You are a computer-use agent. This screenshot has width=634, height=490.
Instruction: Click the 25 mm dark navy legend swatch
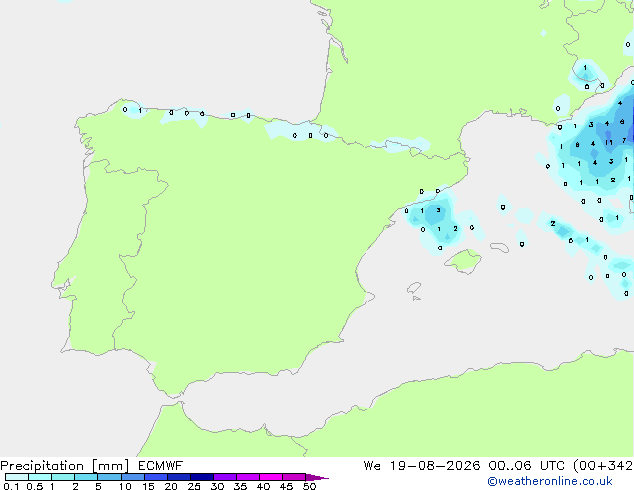[x=202, y=477]
